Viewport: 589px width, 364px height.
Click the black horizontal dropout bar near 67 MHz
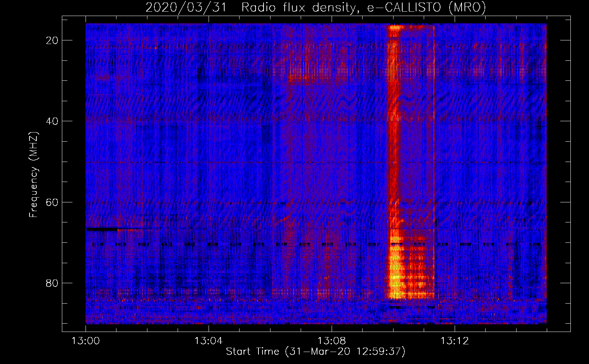pyautogui.click(x=102, y=229)
